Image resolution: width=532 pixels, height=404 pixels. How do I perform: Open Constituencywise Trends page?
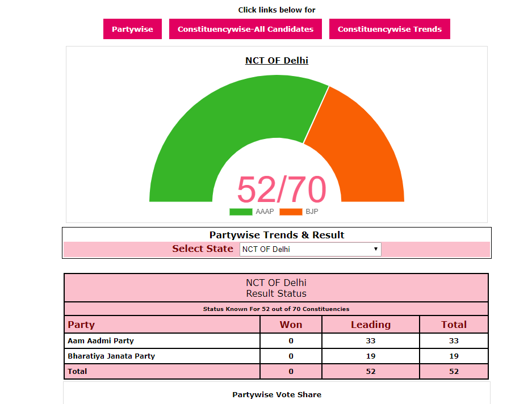coord(389,29)
